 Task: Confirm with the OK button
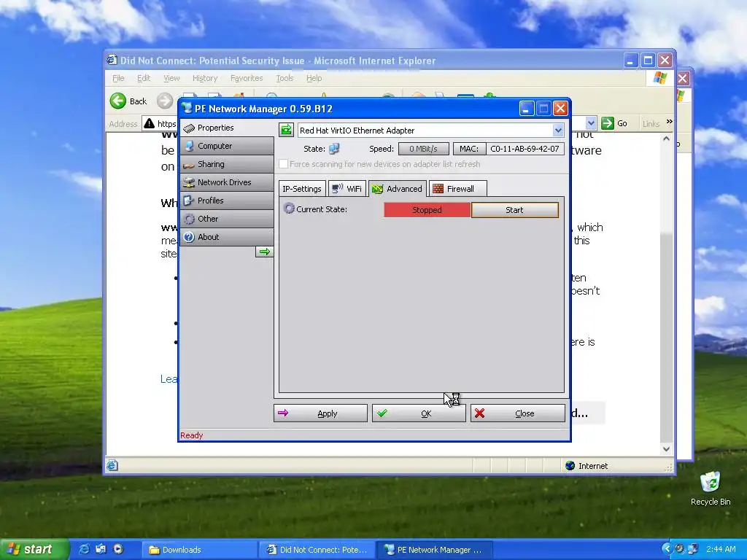419,413
